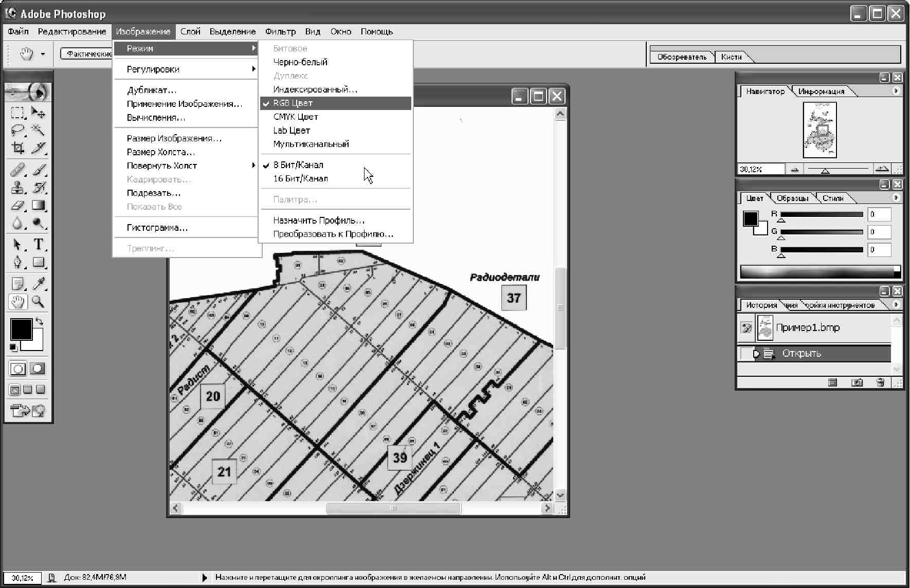Reset to default black and white colors
This screenshot has height=588, width=910.
click(x=13, y=347)
